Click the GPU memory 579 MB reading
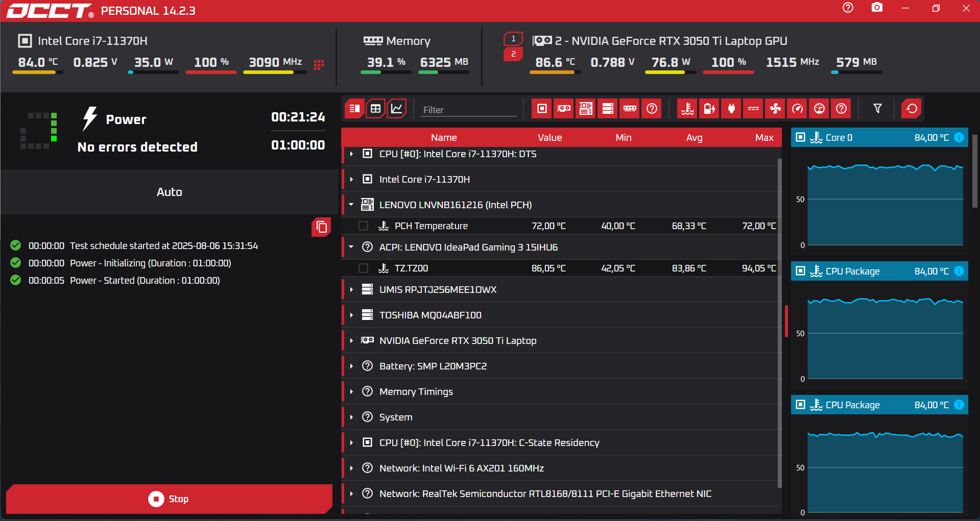This screenshot has height=521, width=980. pyautogui.click(x=856, y=62)
